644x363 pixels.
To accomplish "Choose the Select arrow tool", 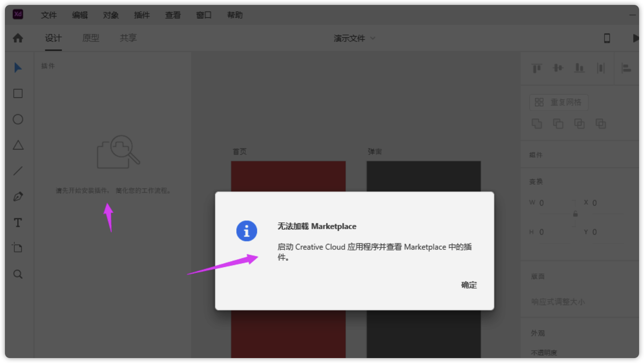I will pyautogui.click(x=18, y=68).
